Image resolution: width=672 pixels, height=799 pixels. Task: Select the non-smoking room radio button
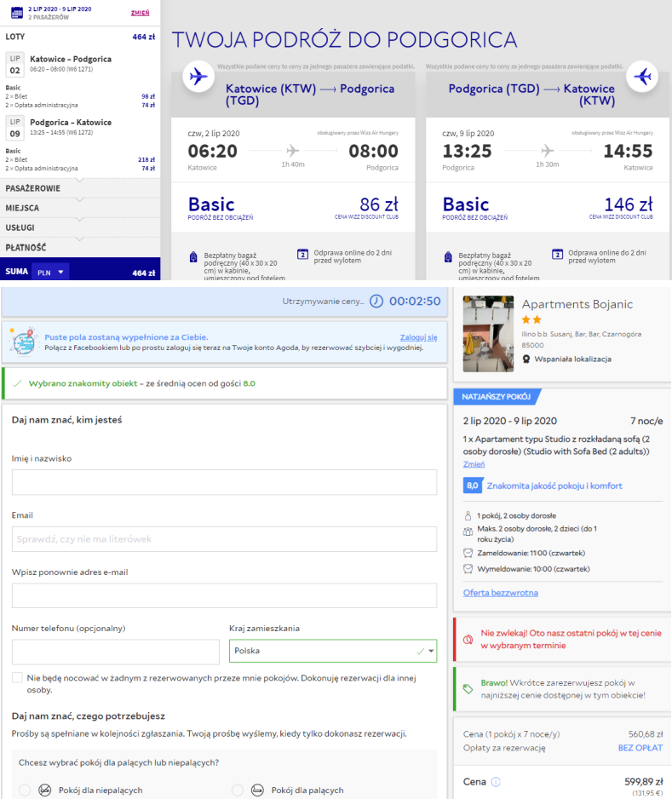(x=25, y=790)
